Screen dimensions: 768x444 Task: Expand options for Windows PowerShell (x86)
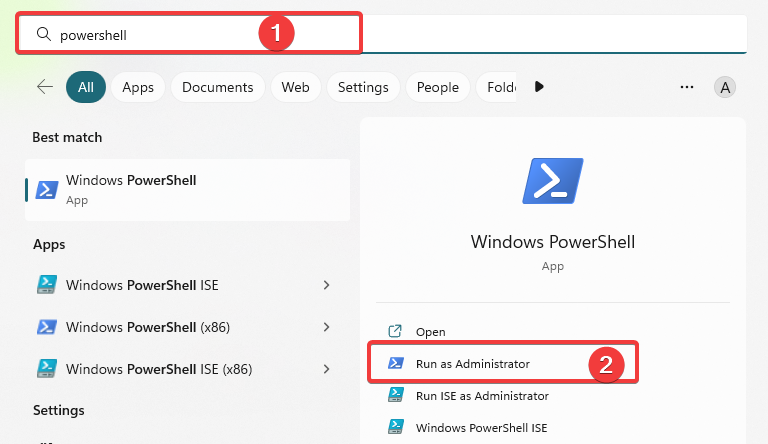coord(327,327)
